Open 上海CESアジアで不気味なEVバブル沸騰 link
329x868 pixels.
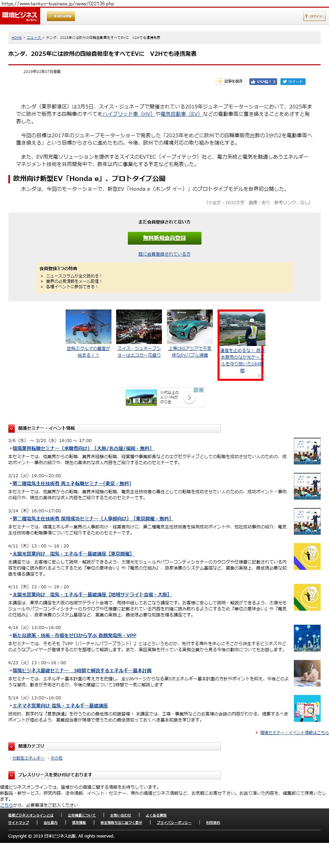[x=190, y=352]
